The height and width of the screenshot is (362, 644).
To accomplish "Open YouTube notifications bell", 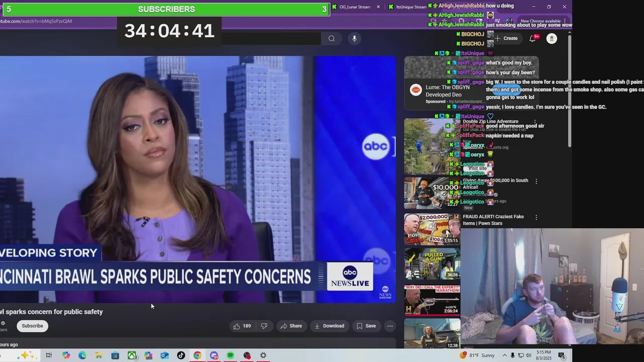I will coord(532,38).
